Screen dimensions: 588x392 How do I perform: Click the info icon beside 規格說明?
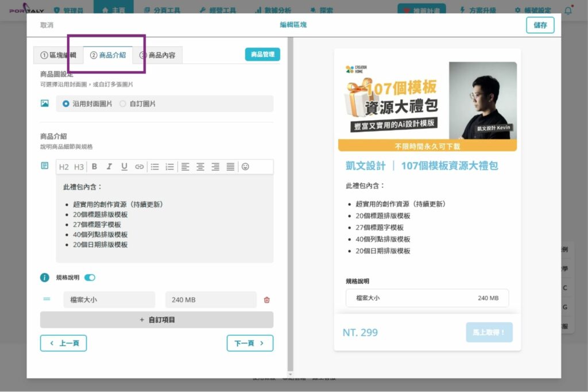pos(45,278)
